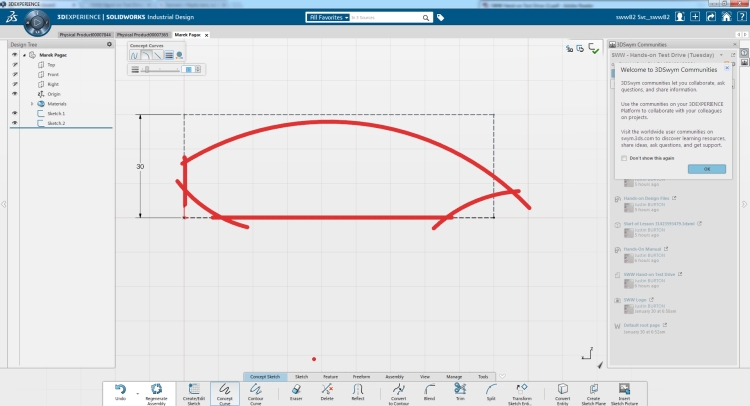750x406 pixels.
Task: Click the Concept Curves thickness slider
Action: (x=160, y=70)
